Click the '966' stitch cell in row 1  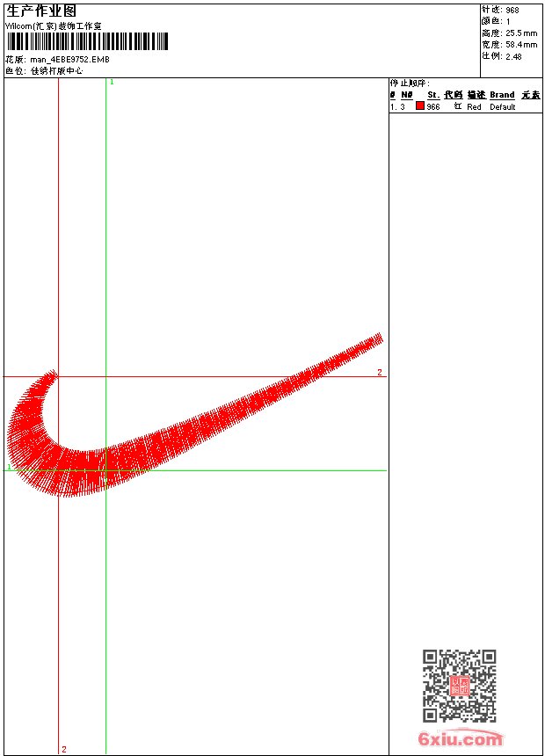[433, 107]
